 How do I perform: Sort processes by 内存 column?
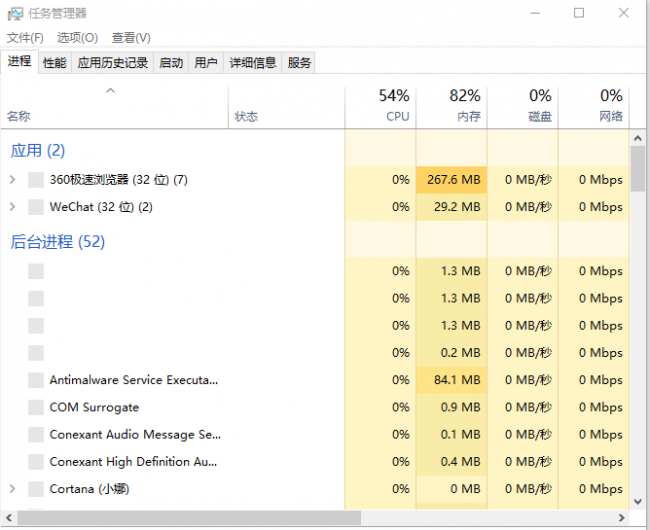click(x=451, y=107)
